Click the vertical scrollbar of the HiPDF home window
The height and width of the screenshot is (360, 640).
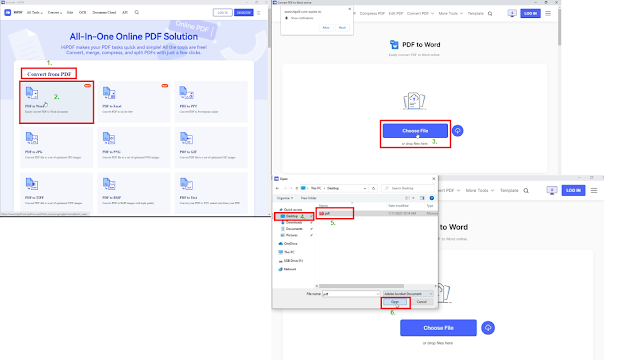(269, 28)
